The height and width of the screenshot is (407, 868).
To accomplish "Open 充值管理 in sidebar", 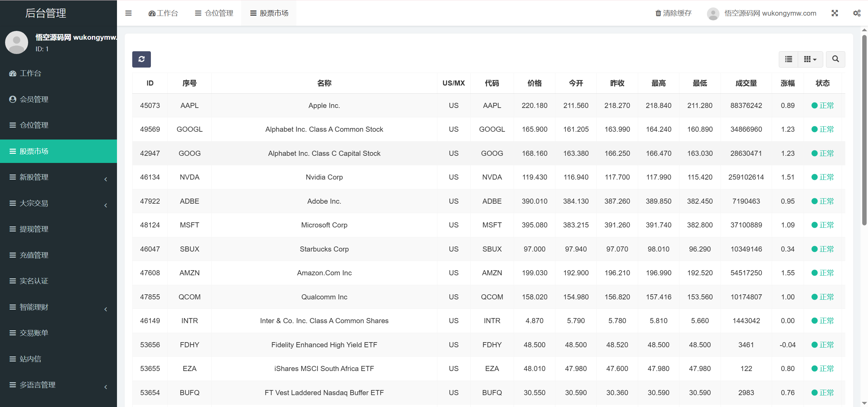I will 34,255.
